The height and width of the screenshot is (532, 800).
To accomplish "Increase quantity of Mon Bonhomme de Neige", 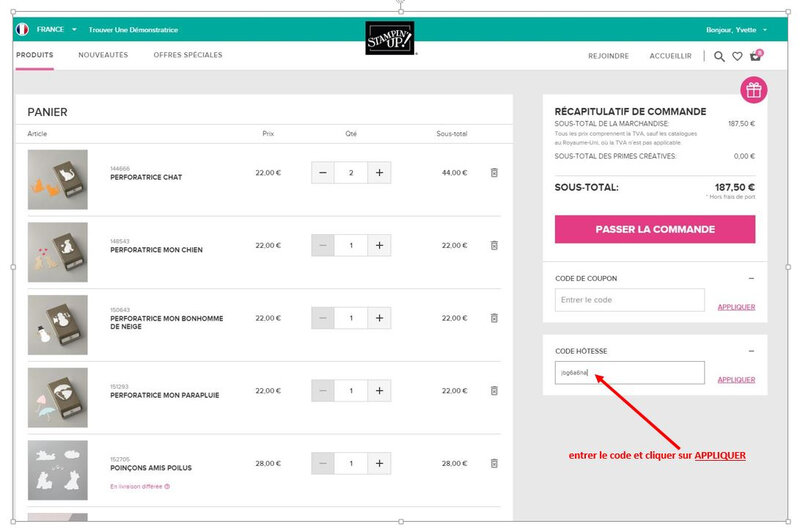I will [x=380, y=318].
